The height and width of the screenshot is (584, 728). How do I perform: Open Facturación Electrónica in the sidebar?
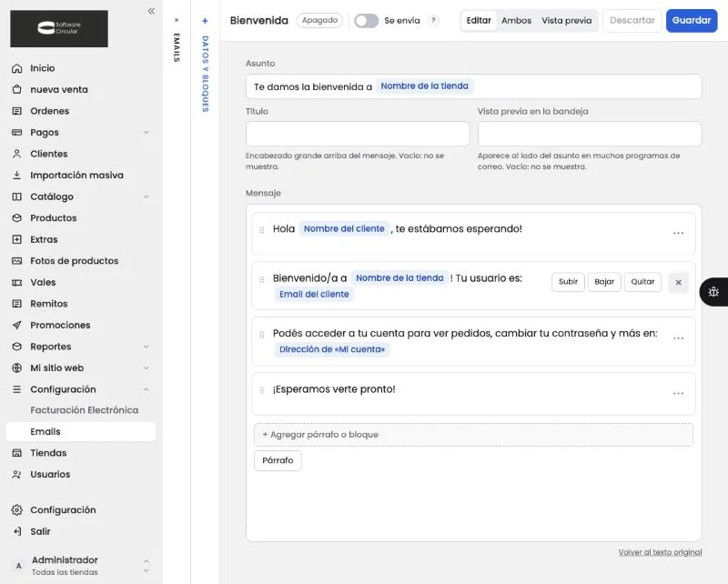point(84,410)
